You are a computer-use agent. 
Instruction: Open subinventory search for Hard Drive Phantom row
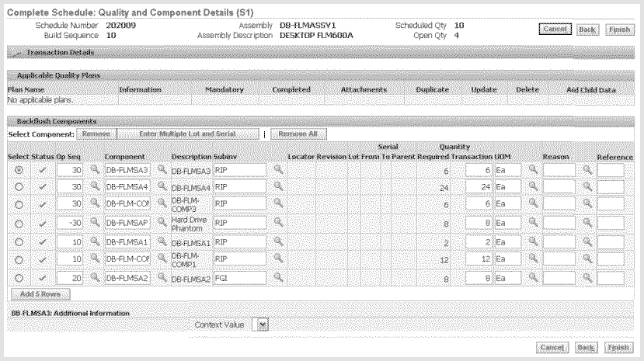pos(278,222)
